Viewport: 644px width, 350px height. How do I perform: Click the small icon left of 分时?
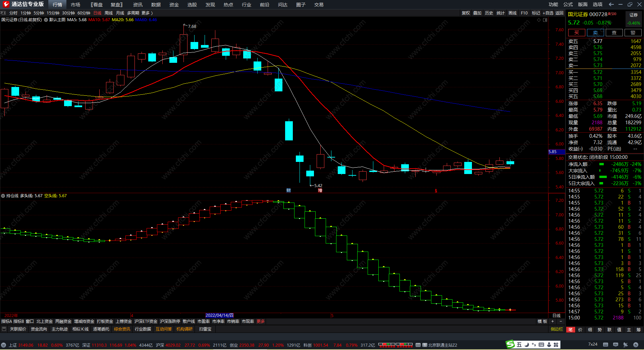[x=3, y=13]
